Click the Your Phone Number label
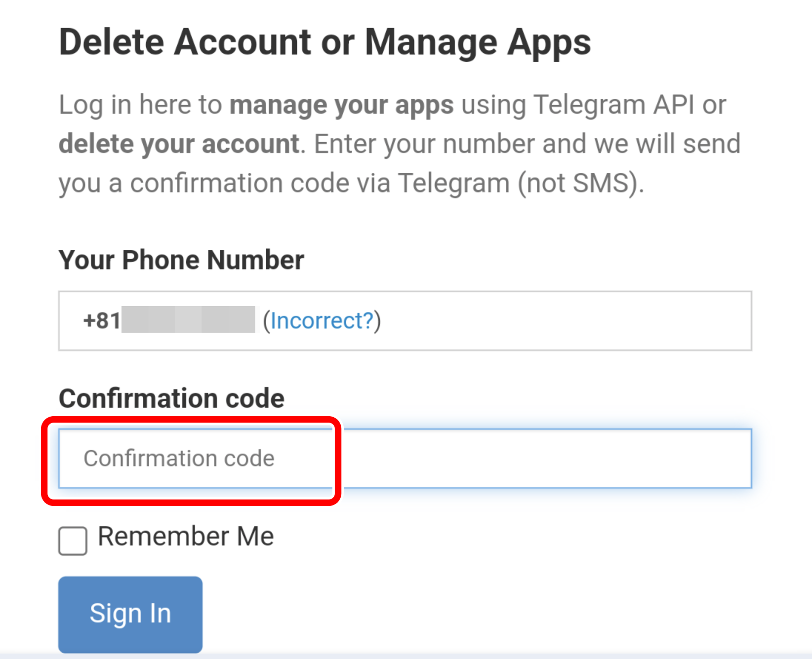 click(x=181, y=260)
